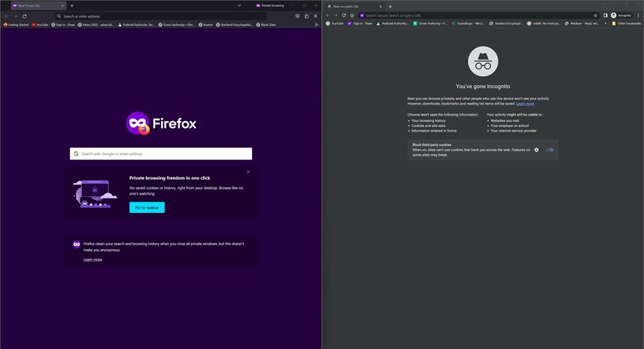This screenshot has width=644, height=349.
Task: Reload the page in Firefox
Action: pyautogui.click(x=24, y=17)
